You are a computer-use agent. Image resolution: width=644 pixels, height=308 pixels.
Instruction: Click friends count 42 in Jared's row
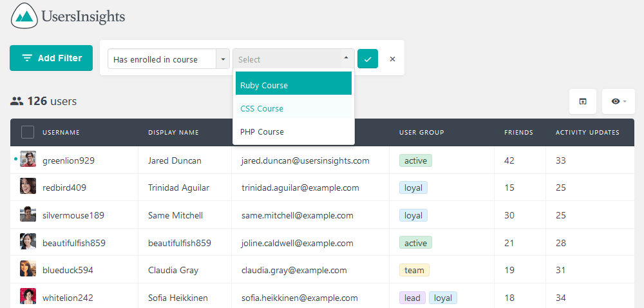pyautogui.click(x=509, y=160)
